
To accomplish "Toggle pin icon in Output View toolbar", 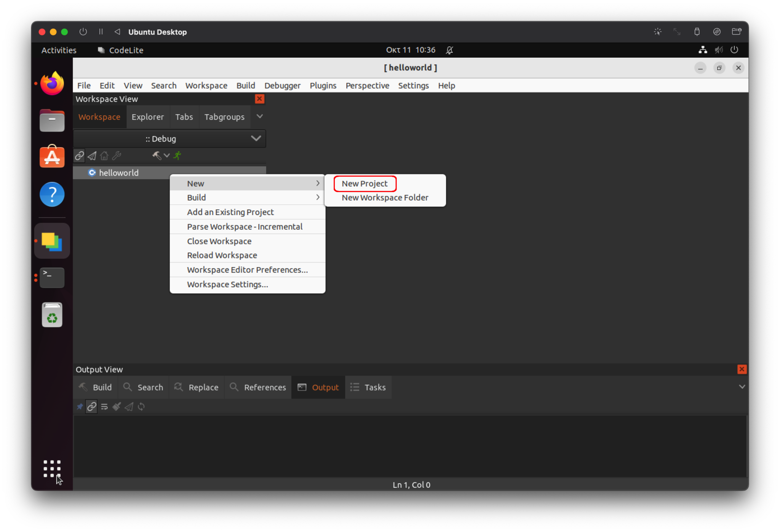I will point(80,406).
